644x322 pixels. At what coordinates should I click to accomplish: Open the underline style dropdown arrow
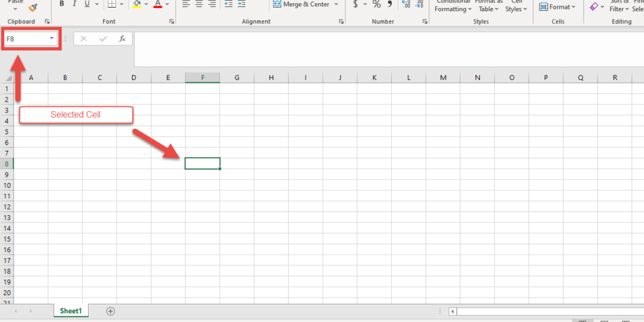pos(96,4)
